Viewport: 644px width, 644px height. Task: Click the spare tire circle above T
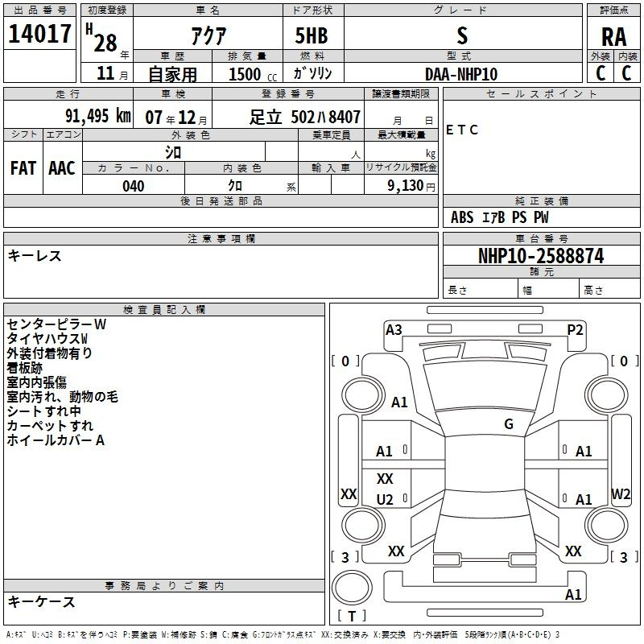352,587
